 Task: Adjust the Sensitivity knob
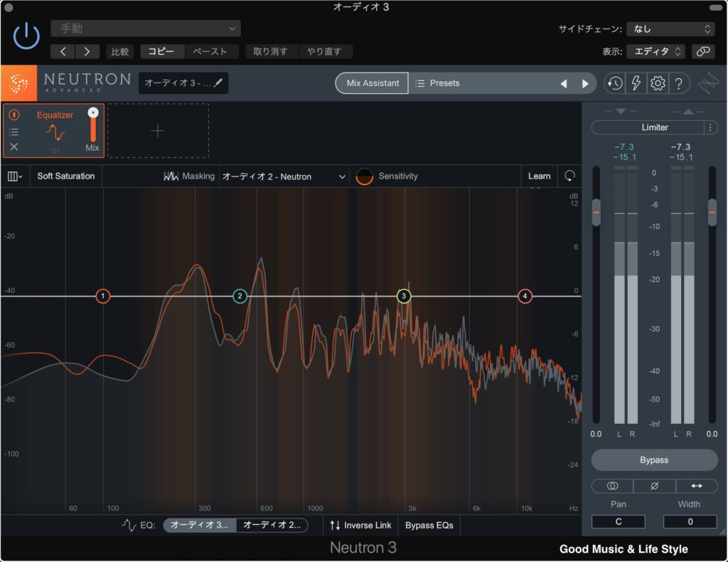(365, 176)
